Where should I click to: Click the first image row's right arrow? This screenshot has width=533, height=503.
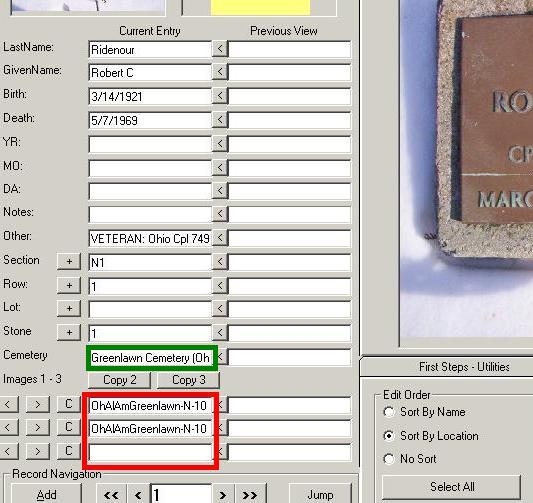point(38,404)
